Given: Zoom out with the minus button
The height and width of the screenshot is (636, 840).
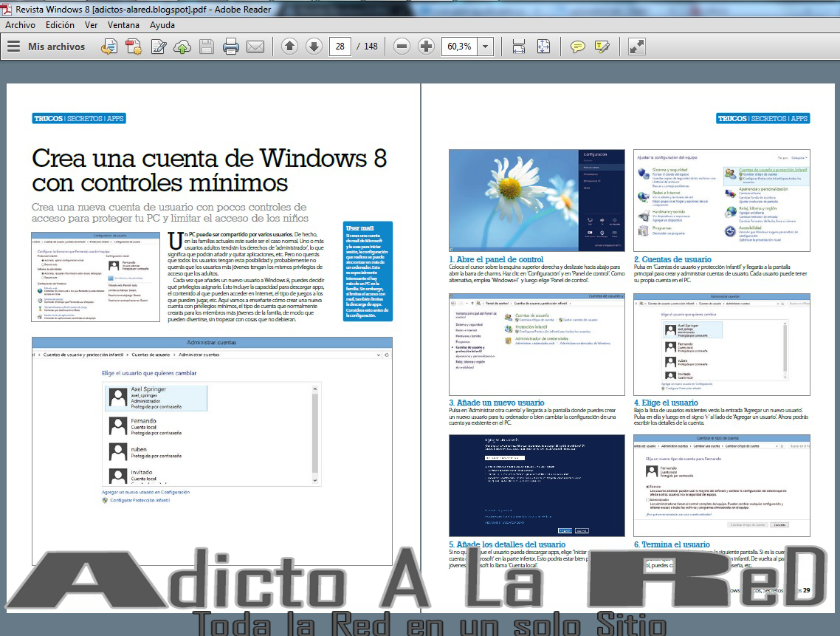Looking at the screenshot, I should click(x=402, y=46).
